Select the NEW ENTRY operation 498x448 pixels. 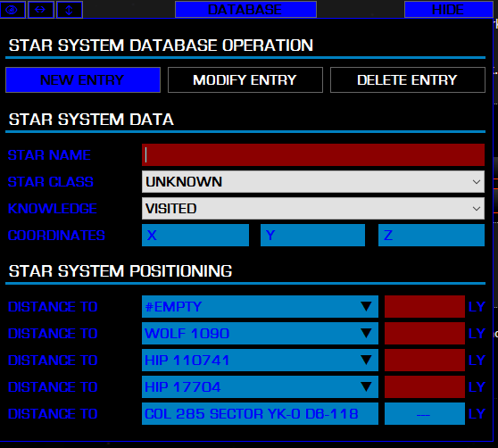coord(83,80)
